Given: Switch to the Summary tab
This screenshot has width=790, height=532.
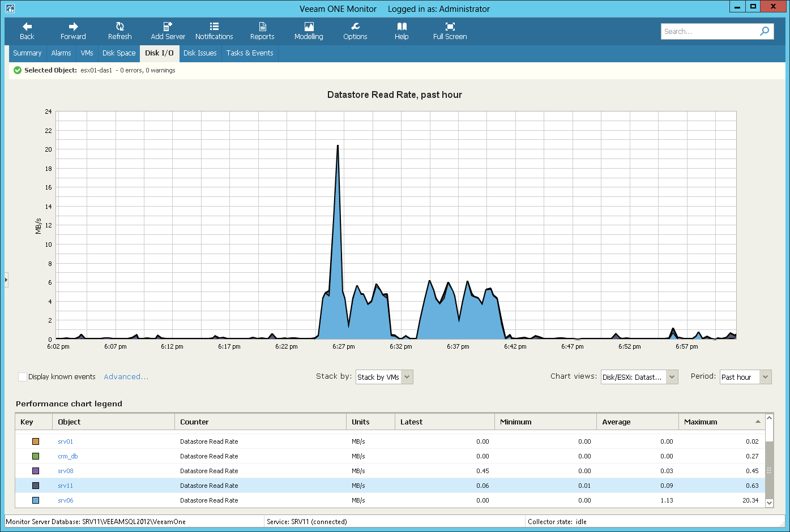Looking at the screenshot, I should pos(27,53).
